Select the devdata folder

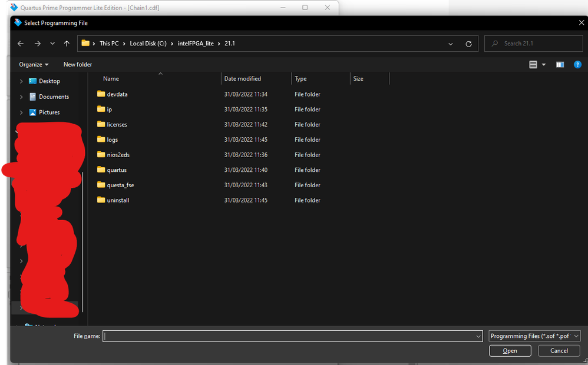click(x=117, y=94)
